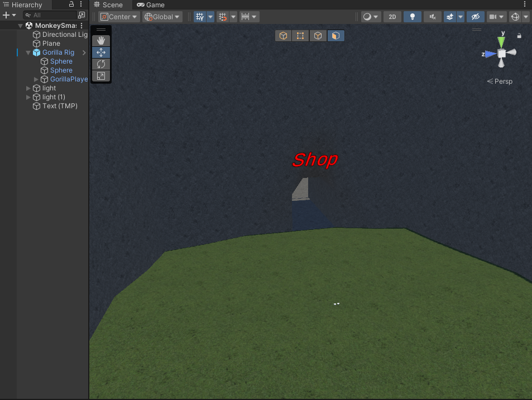
Task: Select Directional Light in Hierarchy
Action: (60, 35)
